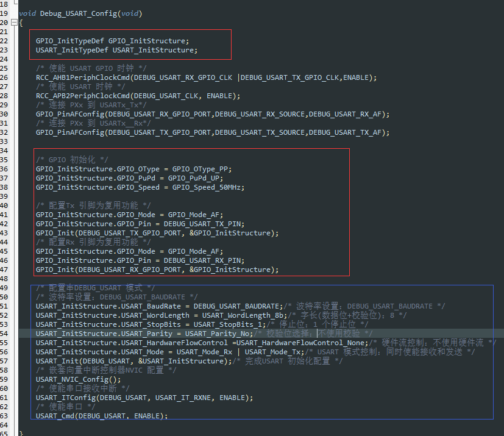504x436 pixels.
Task: Click the USART_ITConfig call line
Action: (144, 398)
